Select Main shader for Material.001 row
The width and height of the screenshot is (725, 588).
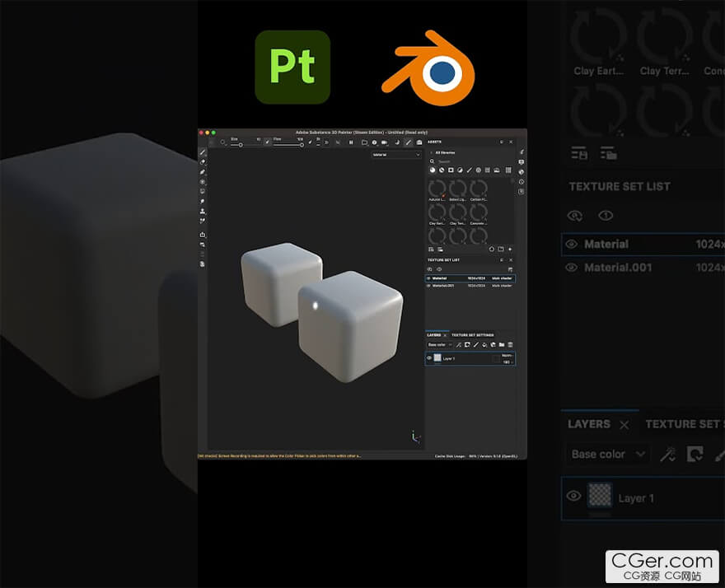[502, 286]
